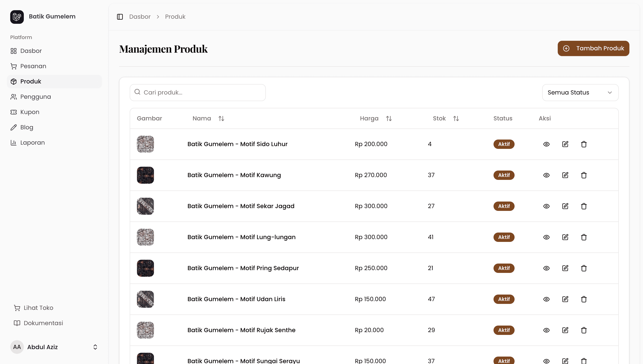Open Pesanan in the sidebar
643x364 pixels.
tap(54, 66)
